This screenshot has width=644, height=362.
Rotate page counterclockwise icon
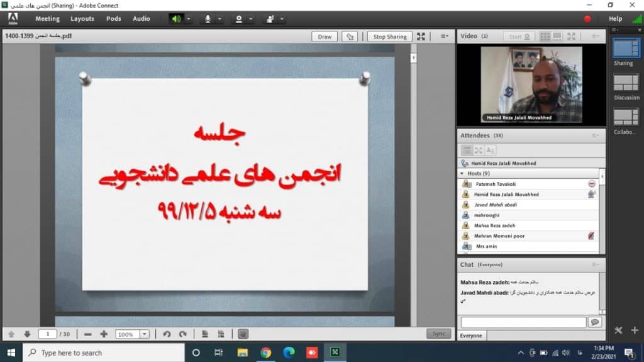(x=167, y=334)
